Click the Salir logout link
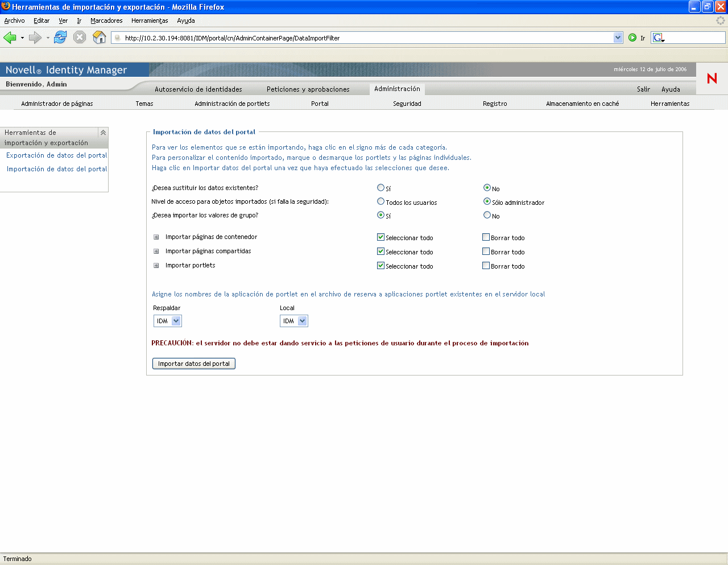Screen dimensions: 728x565 [643, 89]
